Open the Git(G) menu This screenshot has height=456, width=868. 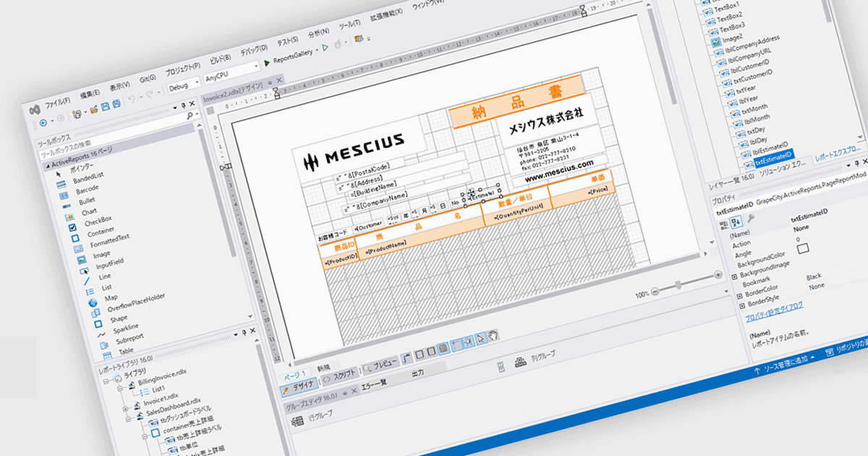(x=148, y=77)
